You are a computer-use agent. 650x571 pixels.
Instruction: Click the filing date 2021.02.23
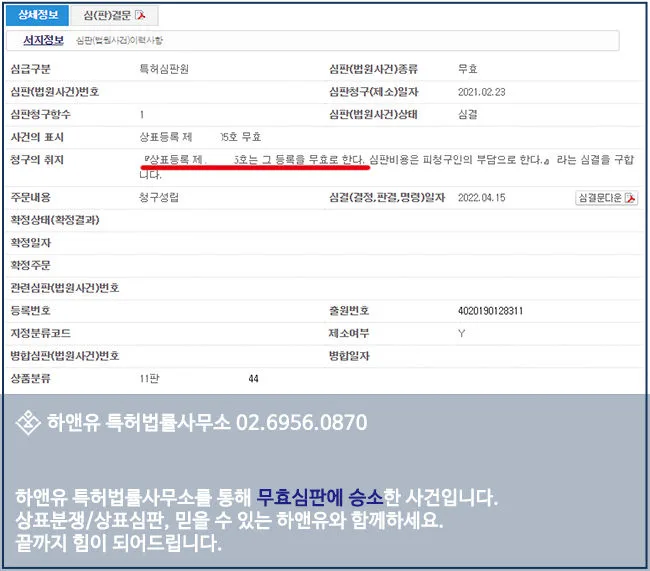coord(482,92)
